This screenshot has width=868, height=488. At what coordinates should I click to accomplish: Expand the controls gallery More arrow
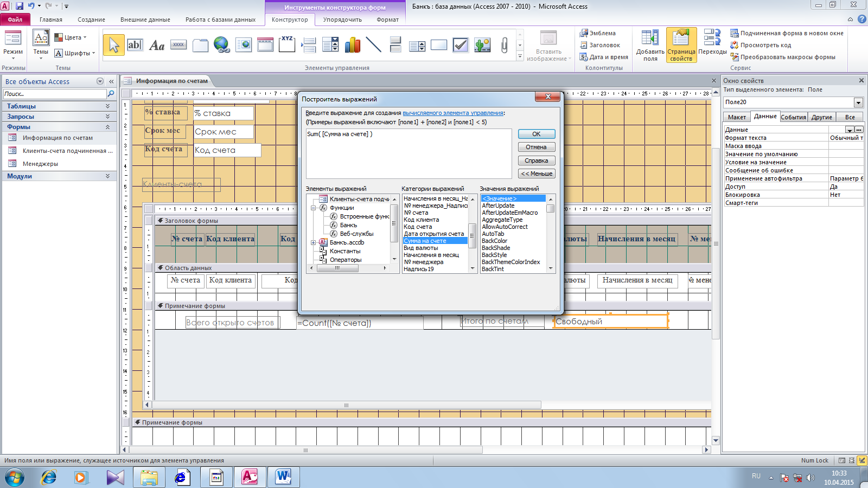(520, 56)
